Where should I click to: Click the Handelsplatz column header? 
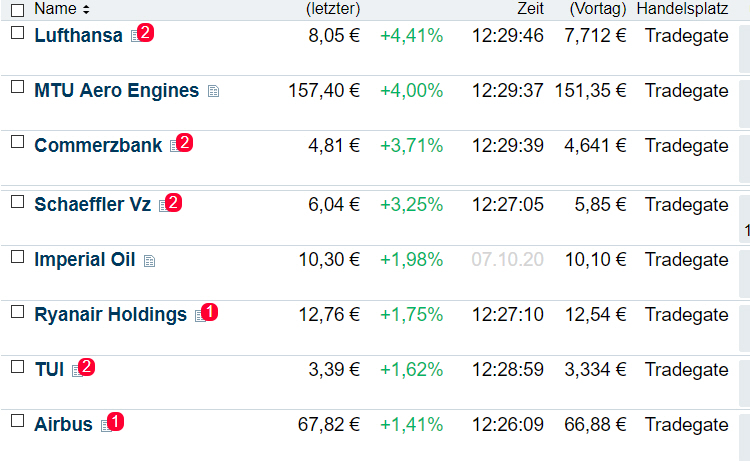click(x=682, y=9)
